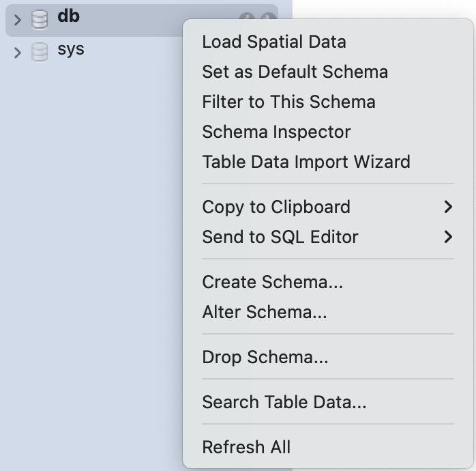Image resolution: width=476 pixels, height=471 pixels.
Task: Click the Send to SQL Editor menu item
Action: click(328, 237)
